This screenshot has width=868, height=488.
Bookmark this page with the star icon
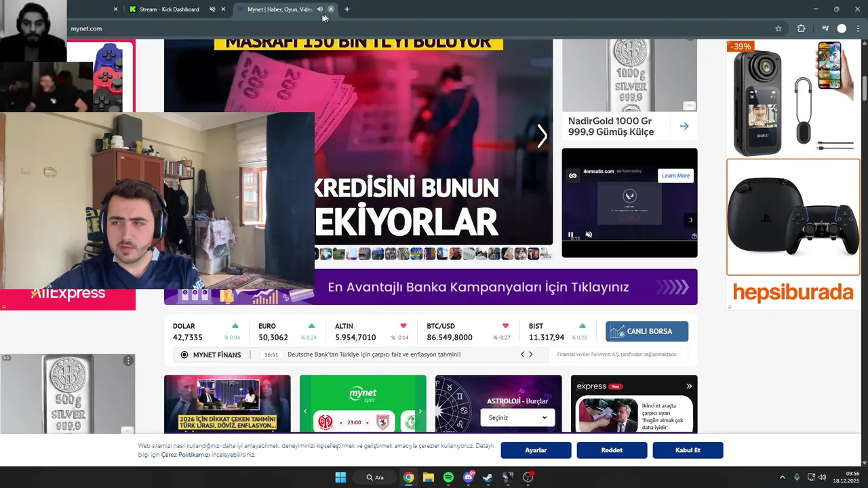pos(778,28)
